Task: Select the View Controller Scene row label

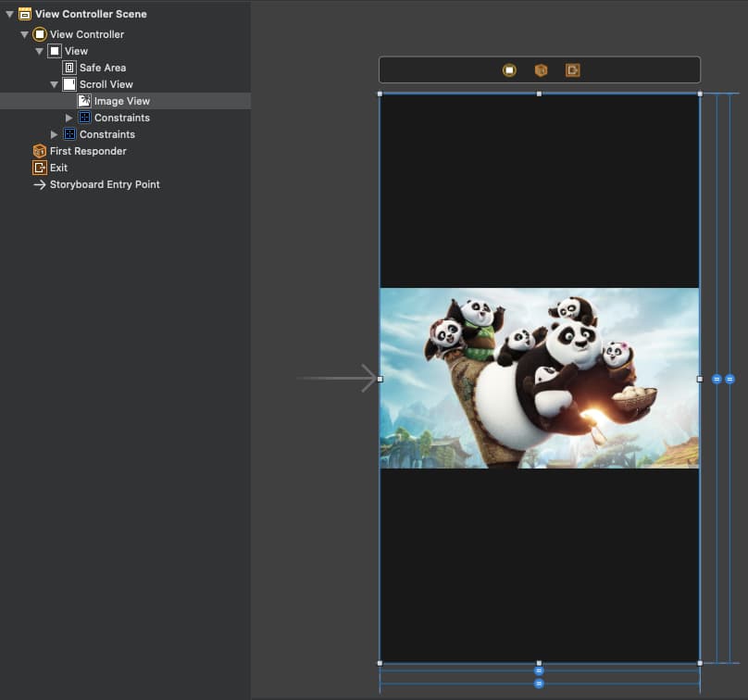Action: point(91,14)
